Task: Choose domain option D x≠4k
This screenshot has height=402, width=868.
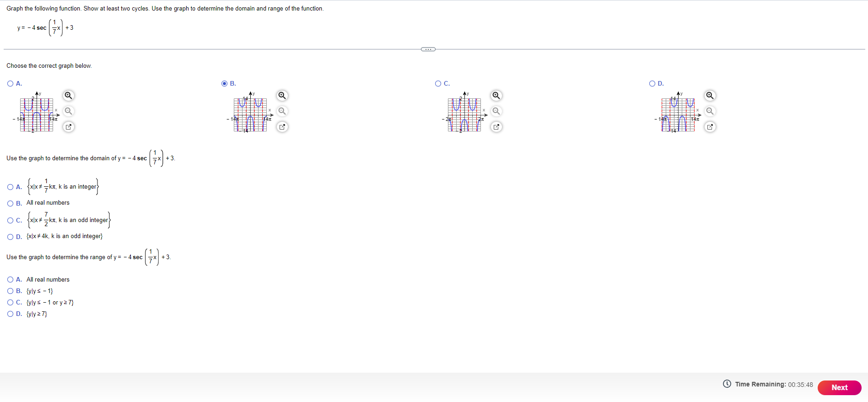Action: pos(11,237)
